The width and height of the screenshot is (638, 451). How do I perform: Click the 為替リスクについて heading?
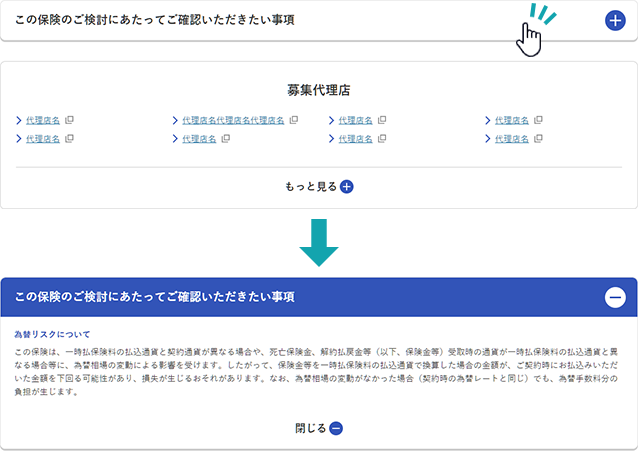click(x=53, y=334)
